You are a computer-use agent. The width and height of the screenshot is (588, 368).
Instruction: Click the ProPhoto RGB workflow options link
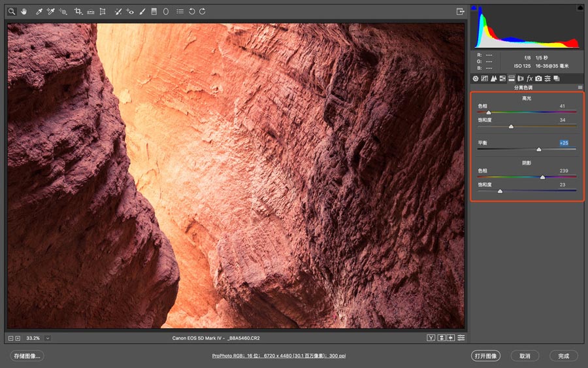[279, 356]
